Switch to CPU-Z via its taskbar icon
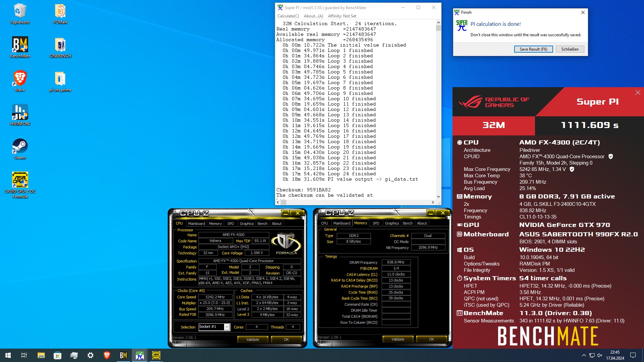Image resolution: width=644 pixels, height=362 pixels. pos(156,355)
